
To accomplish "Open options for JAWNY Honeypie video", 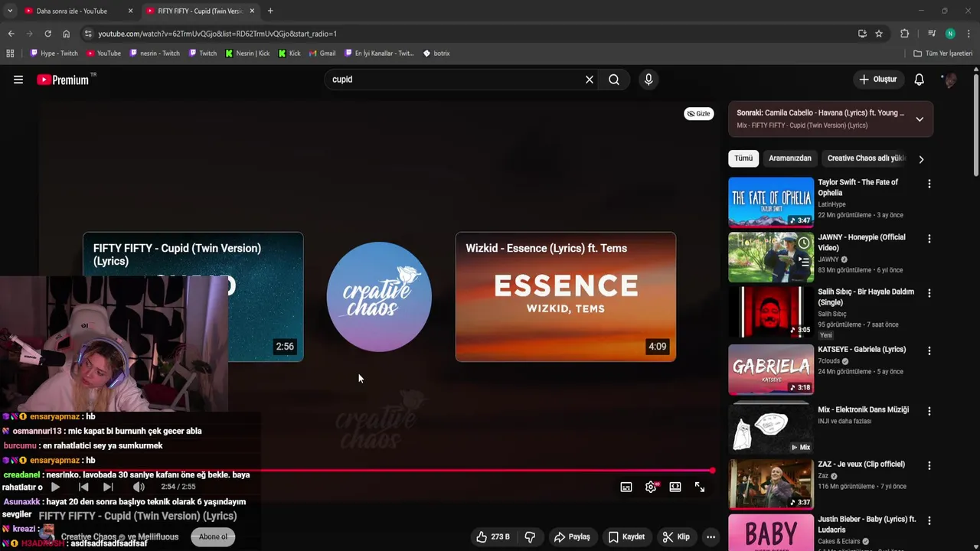I will point(929,239).
